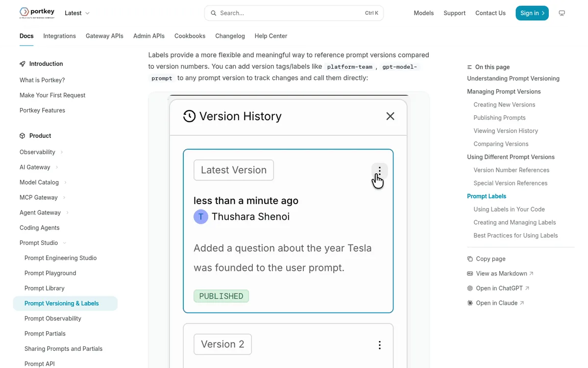Jump to Publishing Prompts section
588x368 pixels.
click(x=499, y=118)
